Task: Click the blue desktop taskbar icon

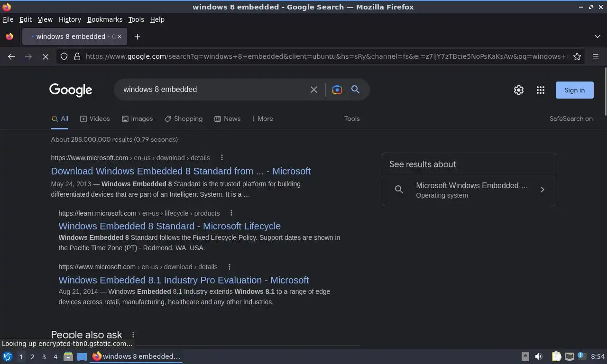Action: (x=82, y=356)
